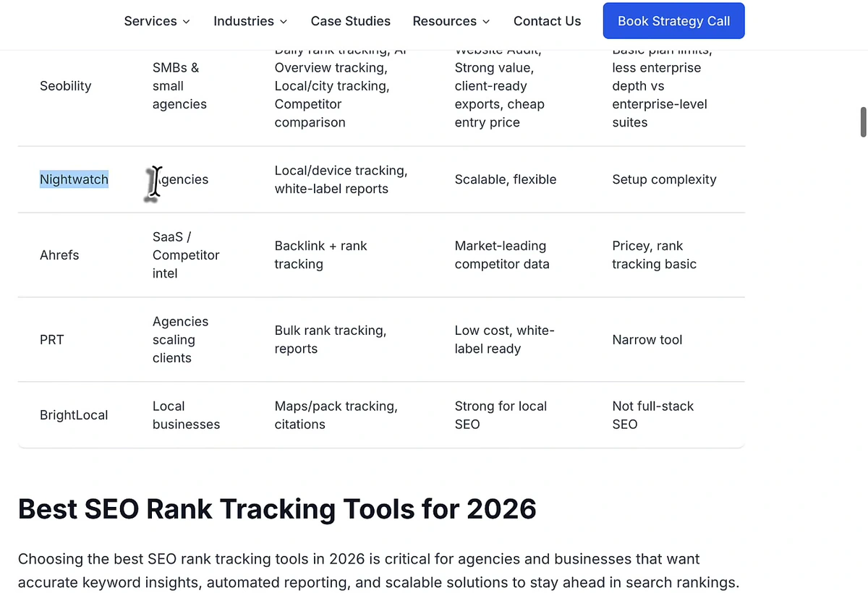Click 'Best SEO Rank Tracking Tools for 2026' heading
The image size is (868, 593).
(x=277, y=509)
